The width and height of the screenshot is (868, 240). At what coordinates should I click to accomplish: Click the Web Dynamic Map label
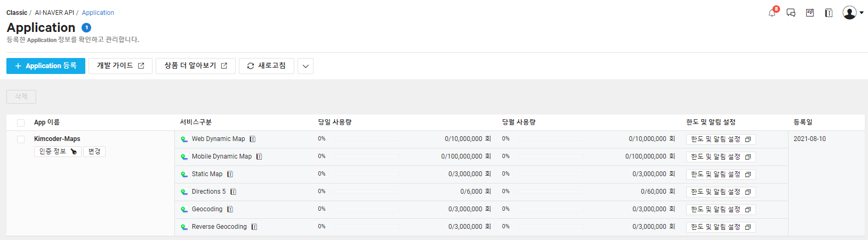(x=219, y=139)
